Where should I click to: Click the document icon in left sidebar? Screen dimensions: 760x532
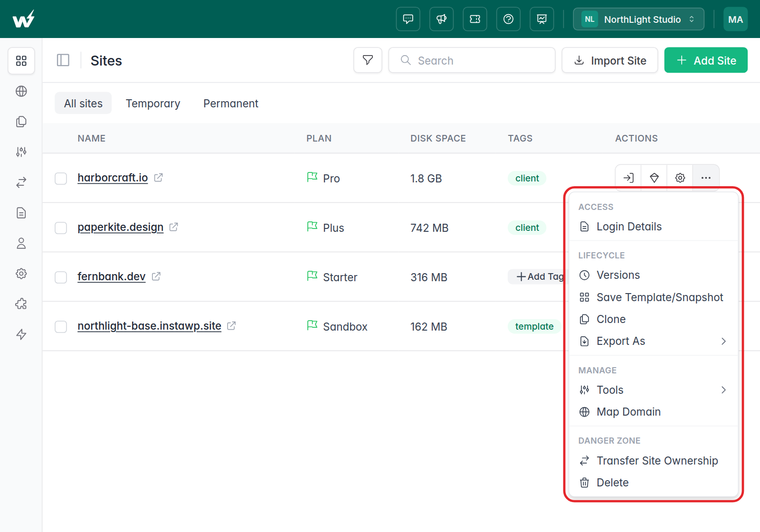21,213
